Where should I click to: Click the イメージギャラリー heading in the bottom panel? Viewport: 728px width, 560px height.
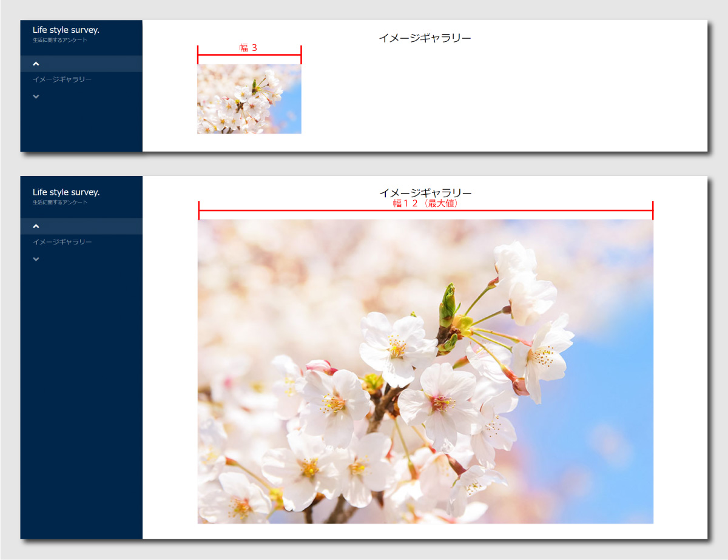point(425,192)
